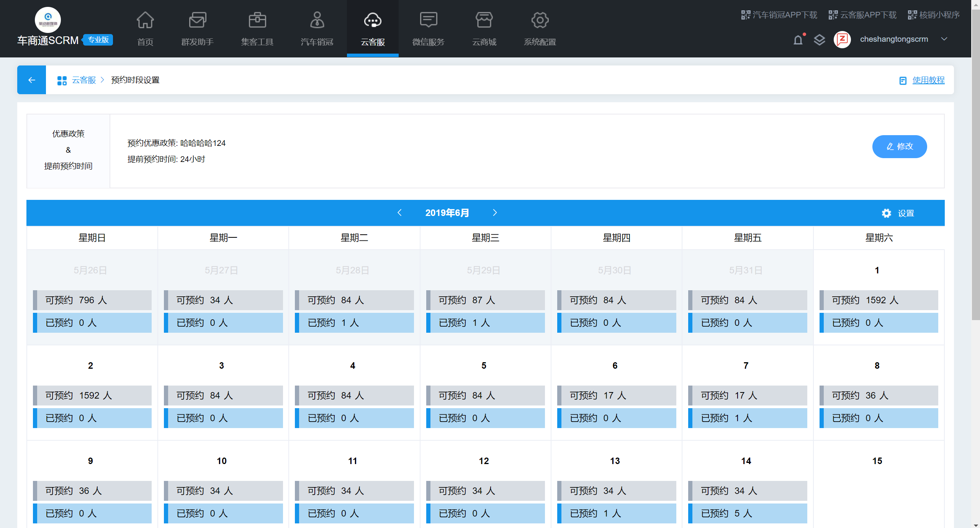This screenshot has height=528, width=980.
Task: Click the 修改 edit button
Action: click(x=899, y=146)
